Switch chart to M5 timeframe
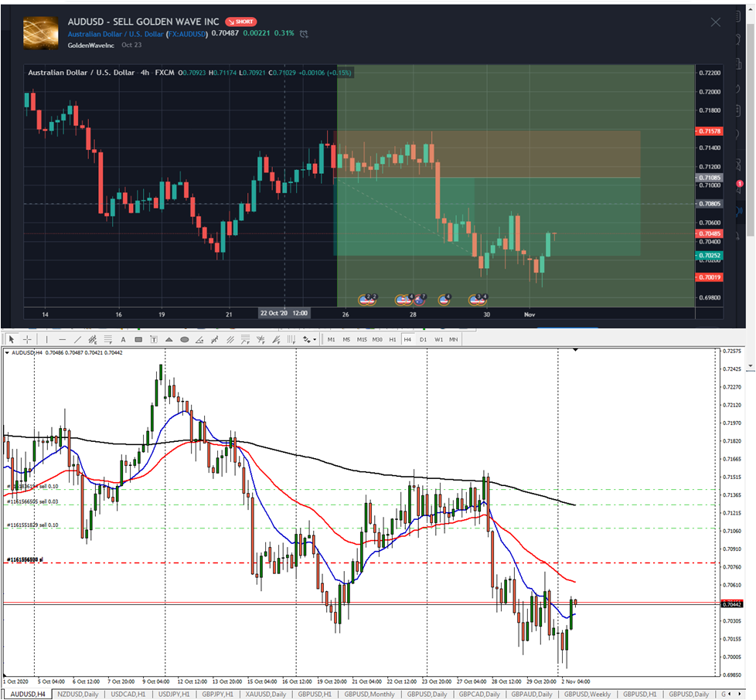Viewport: 756px width, 700px height. 346,339
